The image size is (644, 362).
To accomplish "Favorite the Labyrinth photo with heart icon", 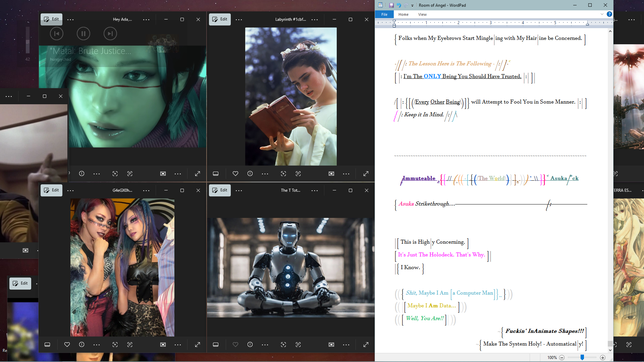I will point(235,174).
